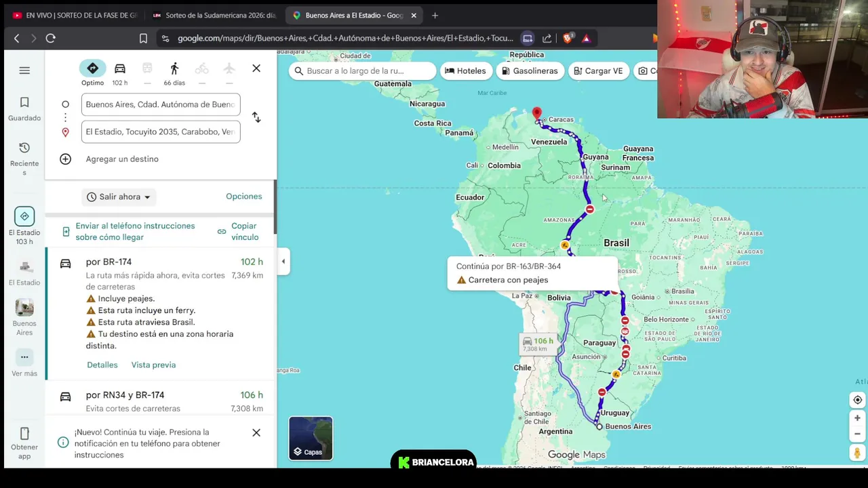Collapse the side panel arrow
This screenshot has height=488, width=868.
point(283,262)
